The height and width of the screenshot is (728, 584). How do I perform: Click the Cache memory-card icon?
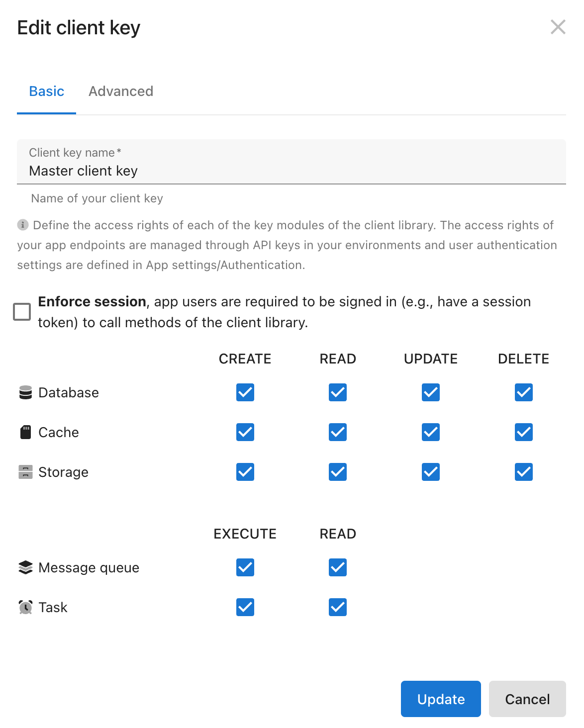pos(25,432)
